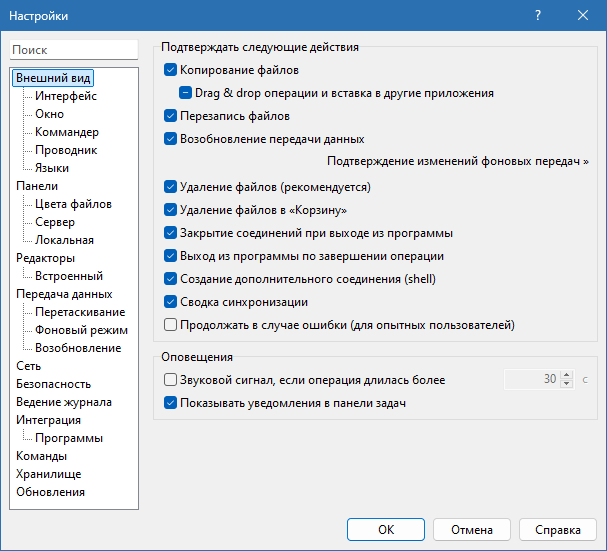The height and width of the screenshot is (551, 607).
Task: Open help via Справка button
Action: coord(558,529)
